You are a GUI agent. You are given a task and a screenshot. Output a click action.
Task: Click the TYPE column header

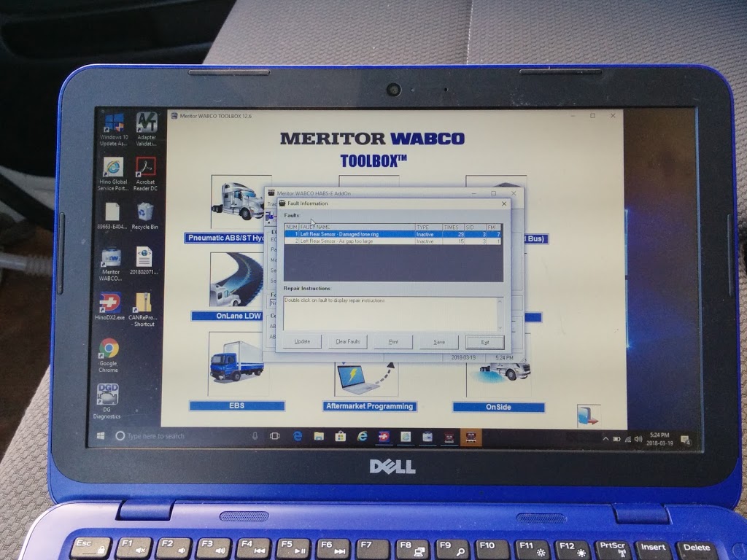pos(429,227)
